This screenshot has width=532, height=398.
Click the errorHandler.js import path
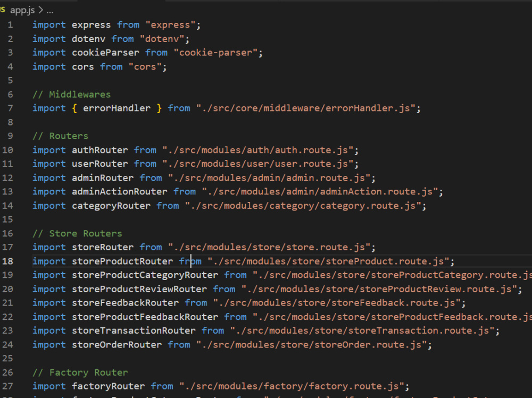point(306,108)
